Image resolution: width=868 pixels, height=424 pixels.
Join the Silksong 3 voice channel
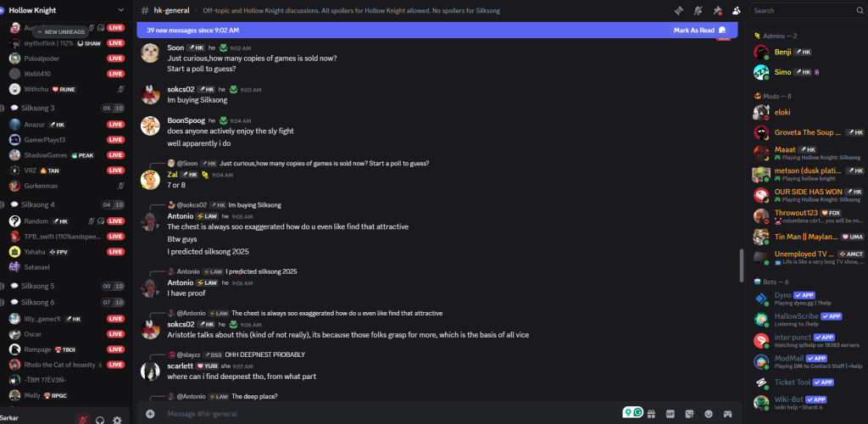click(38, 108)
